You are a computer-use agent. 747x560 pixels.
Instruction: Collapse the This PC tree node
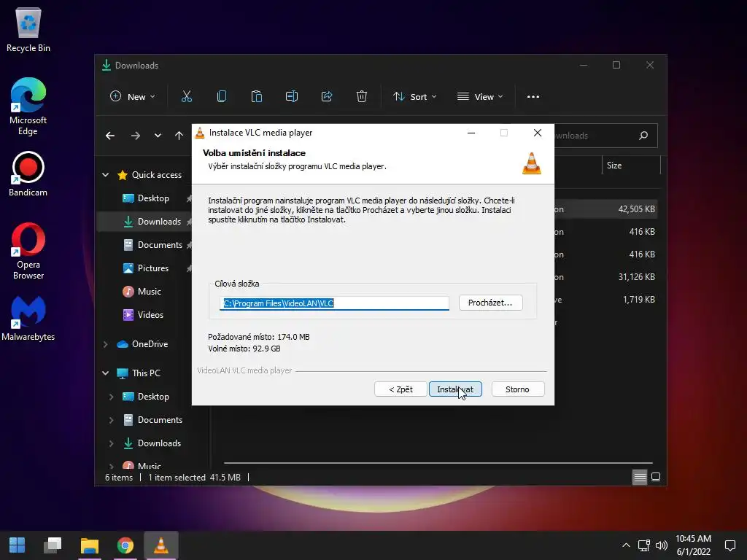coord(105,373)
